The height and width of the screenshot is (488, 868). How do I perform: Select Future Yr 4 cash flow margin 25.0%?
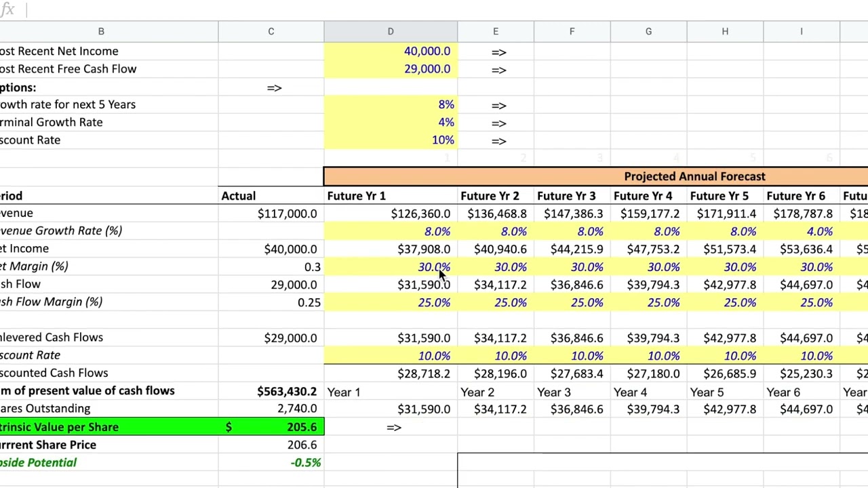click(648, 302)
